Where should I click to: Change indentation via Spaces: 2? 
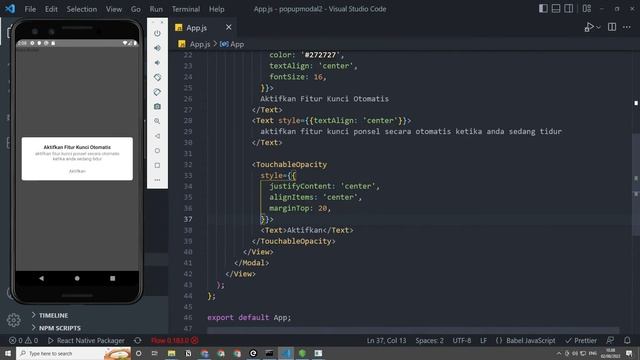click(429, 340)
